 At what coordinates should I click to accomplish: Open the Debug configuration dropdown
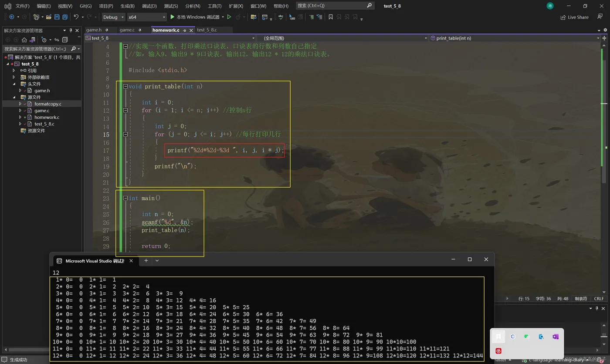[x=114, y=17]
